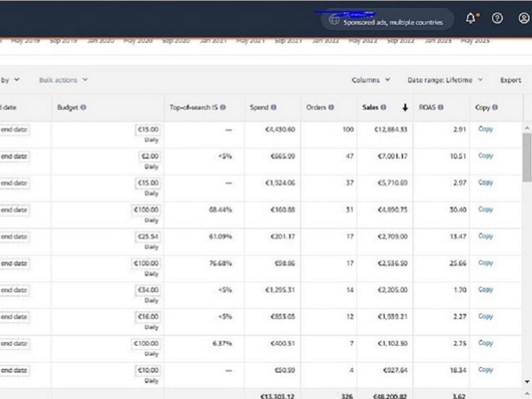The image size is (532, 399).
Task: Copy the campaign with €12,884.33 sales
Action: point(486,129)
